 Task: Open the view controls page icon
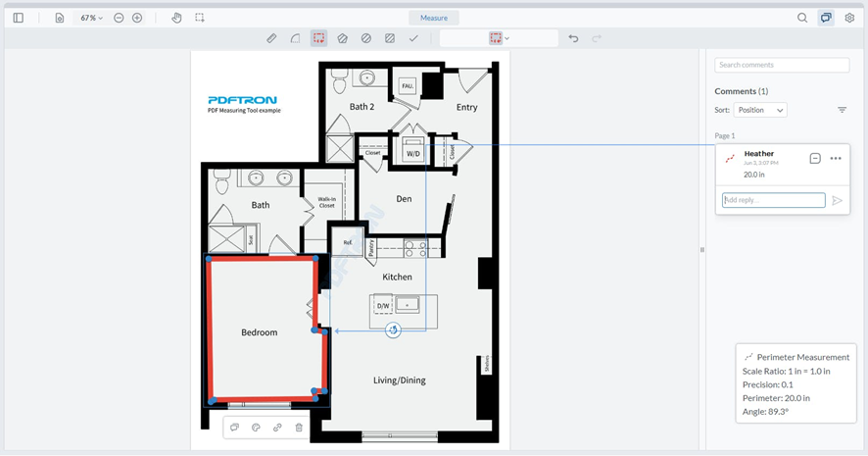point(59,18)
